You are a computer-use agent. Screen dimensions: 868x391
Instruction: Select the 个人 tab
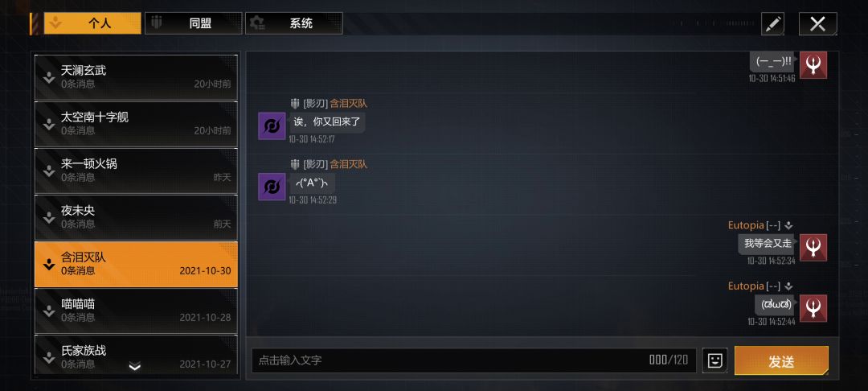(92, 23)
